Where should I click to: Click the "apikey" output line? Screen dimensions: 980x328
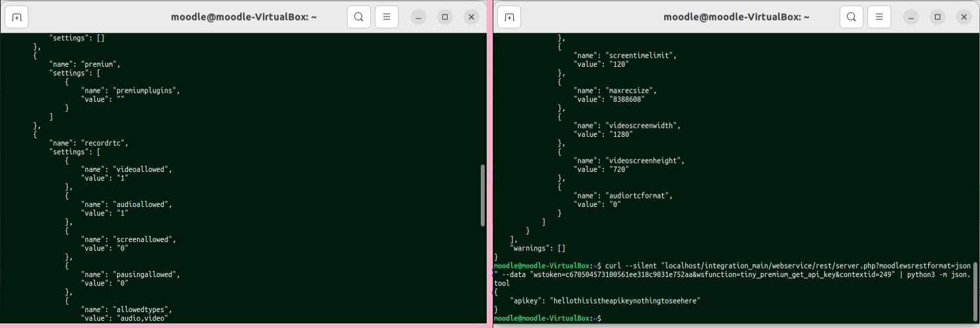coord(605,300)
